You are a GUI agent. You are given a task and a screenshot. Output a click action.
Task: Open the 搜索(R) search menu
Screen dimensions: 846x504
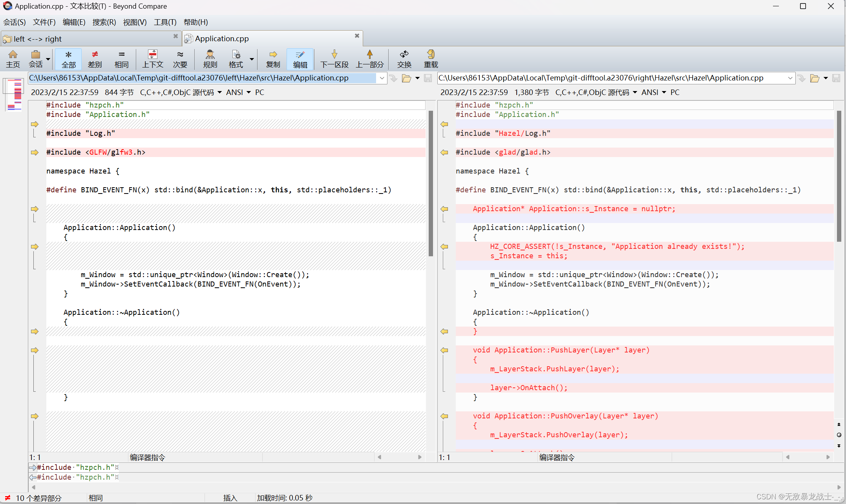pyautogui.click(x=104, y=22)
